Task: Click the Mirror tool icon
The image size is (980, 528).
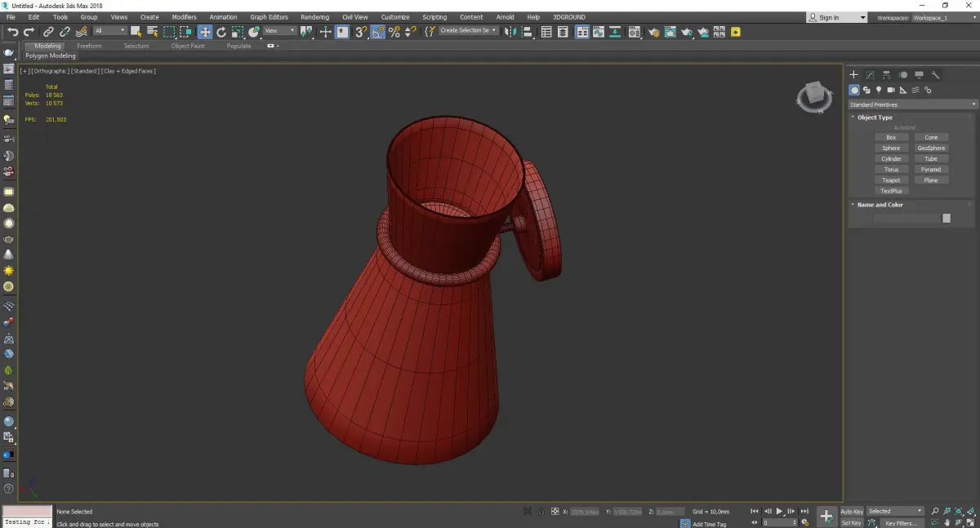Action: click(510, 32)
